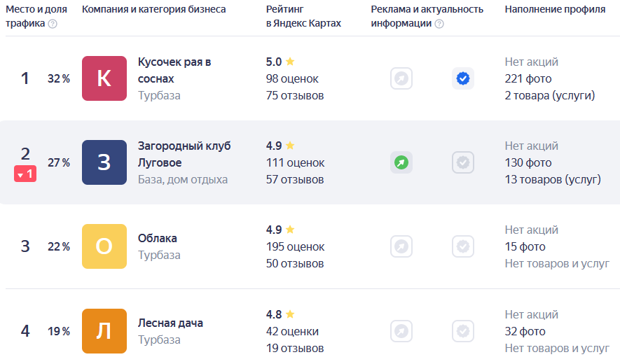Click the help icon next to "трафика" header
The height and width of the screenshot is (364, 620).
pyautogui.click(x=53, y=24)
